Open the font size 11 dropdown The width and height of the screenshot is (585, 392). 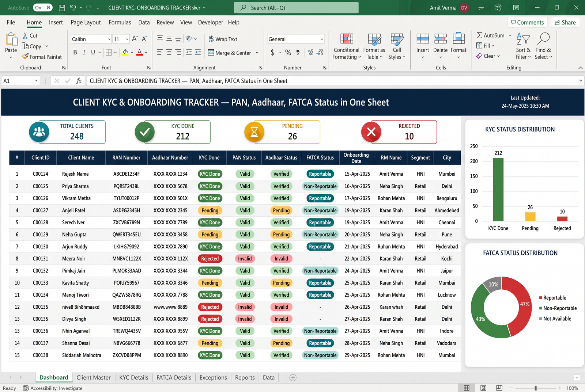coord(127,39)
